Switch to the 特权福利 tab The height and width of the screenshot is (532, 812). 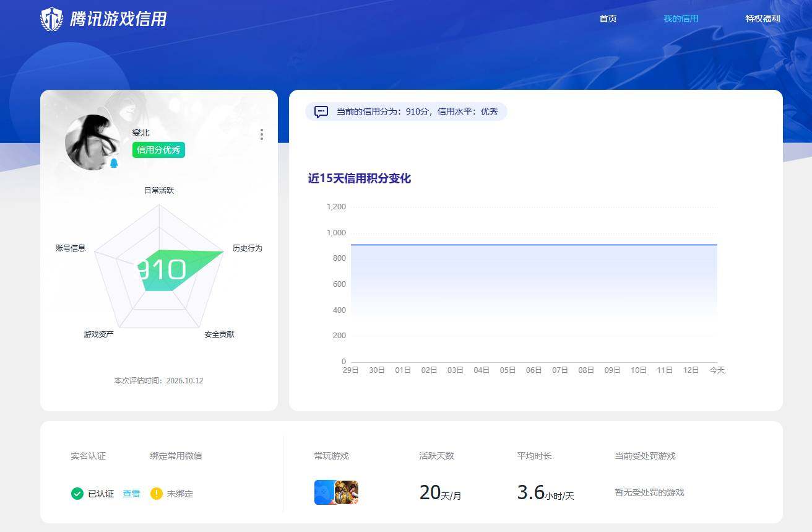(x=762, y=19)
